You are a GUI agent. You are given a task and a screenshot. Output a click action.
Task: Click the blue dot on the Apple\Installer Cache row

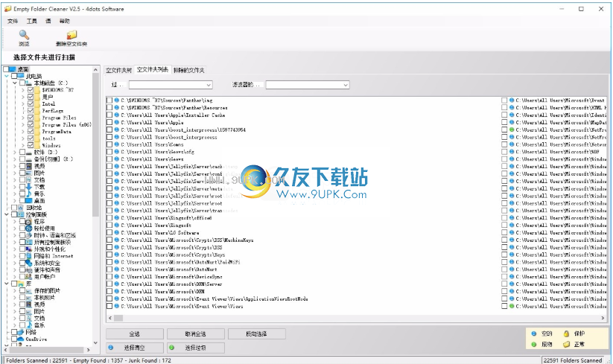click(x=116, y=115)
